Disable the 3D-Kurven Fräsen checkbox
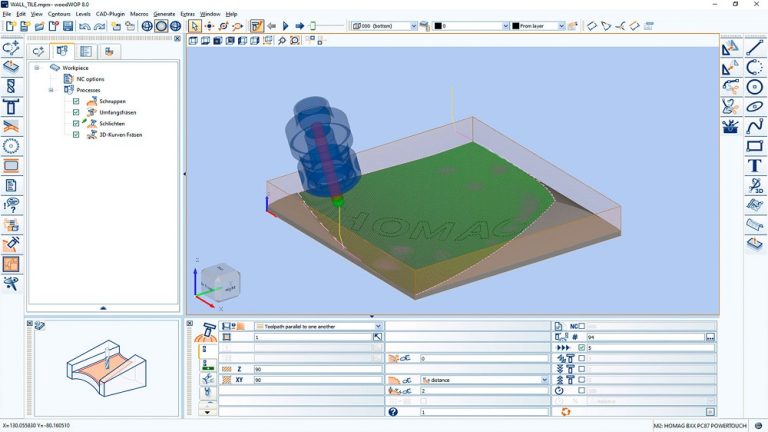768x432 pixels. coord(76,134)
